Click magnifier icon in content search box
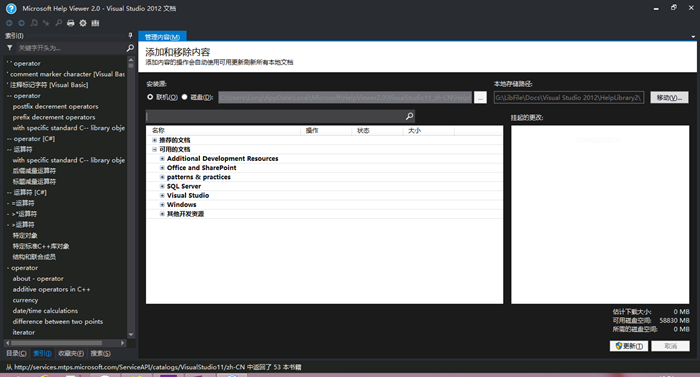700x377 pixels. [409, 116]
